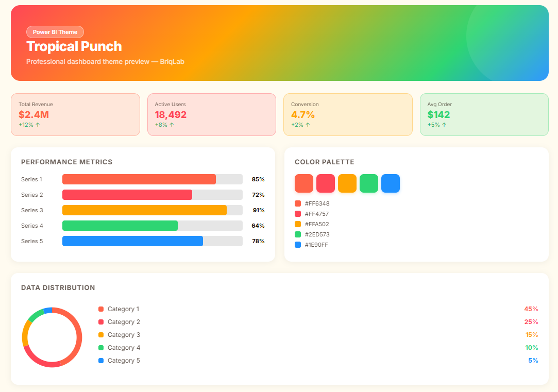
Task: Select the Conversion 4.7% card
Action: (348, 114)
